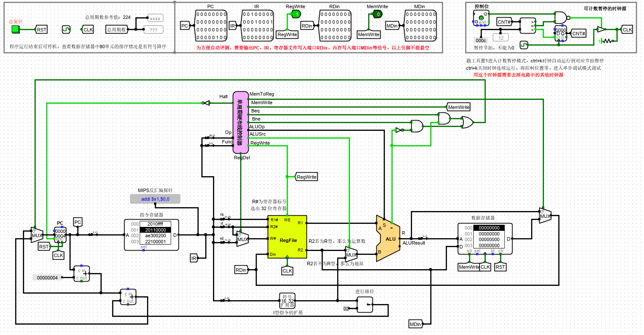The image size is (644, 335).
Task: Select the RST tunnel next to 总复位
Action: [x=42, y=29]
